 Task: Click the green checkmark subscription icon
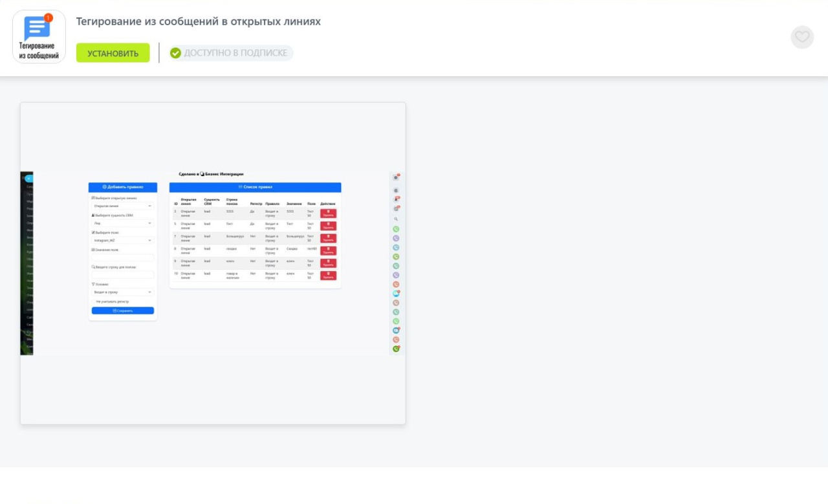[175, 53]
